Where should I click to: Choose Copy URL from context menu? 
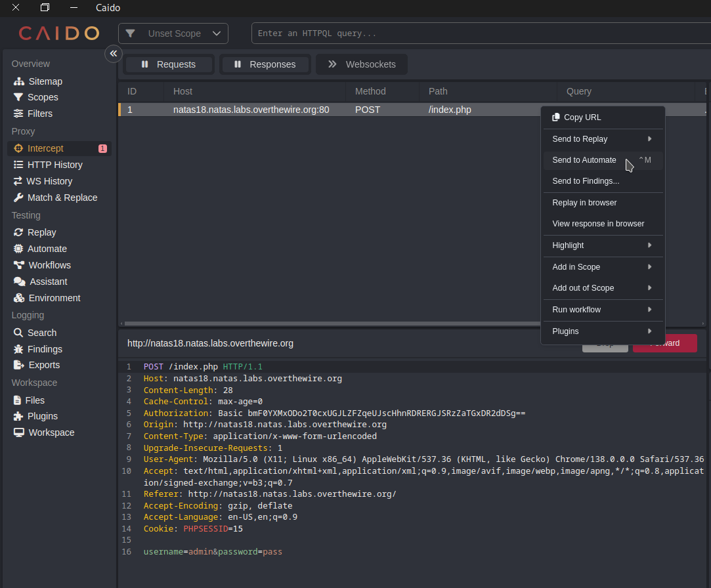tap(582, 117)
